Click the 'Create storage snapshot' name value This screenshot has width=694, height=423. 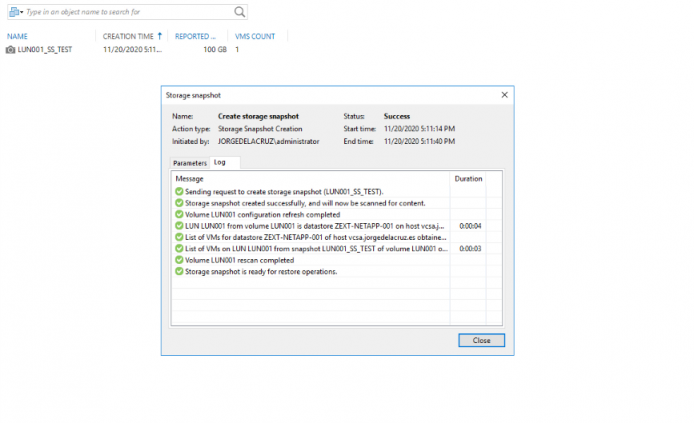tap(258, 116)
